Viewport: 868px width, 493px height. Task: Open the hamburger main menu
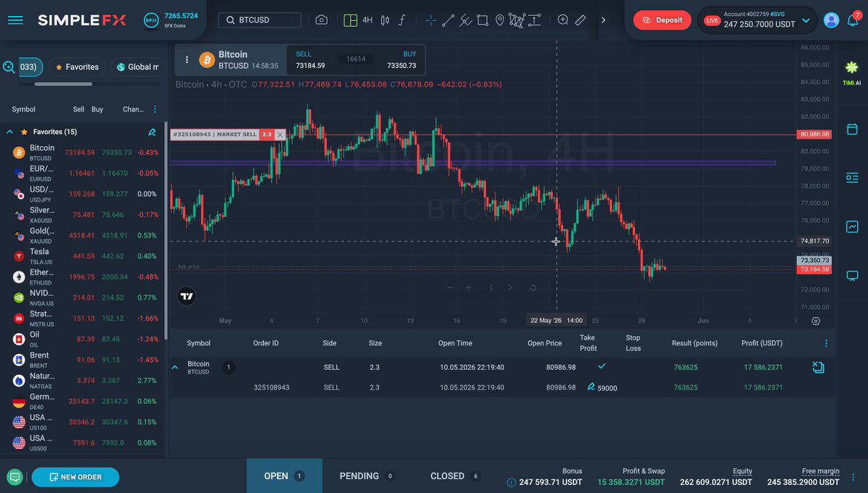[15, 20]
